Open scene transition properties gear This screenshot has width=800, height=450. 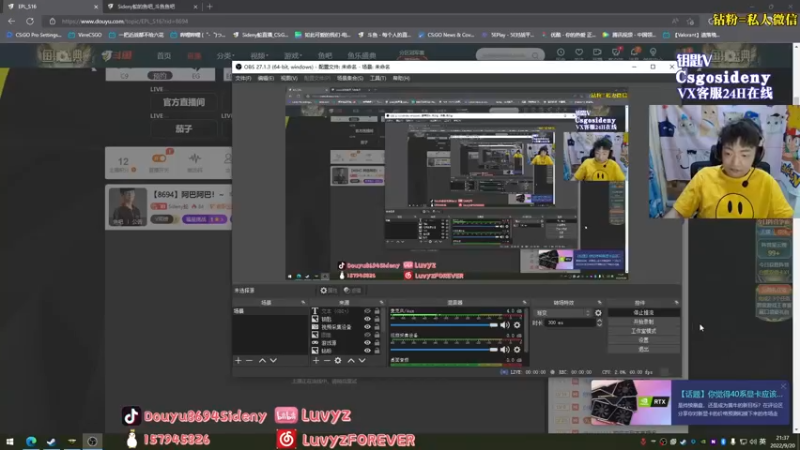[x=598, y=313]
